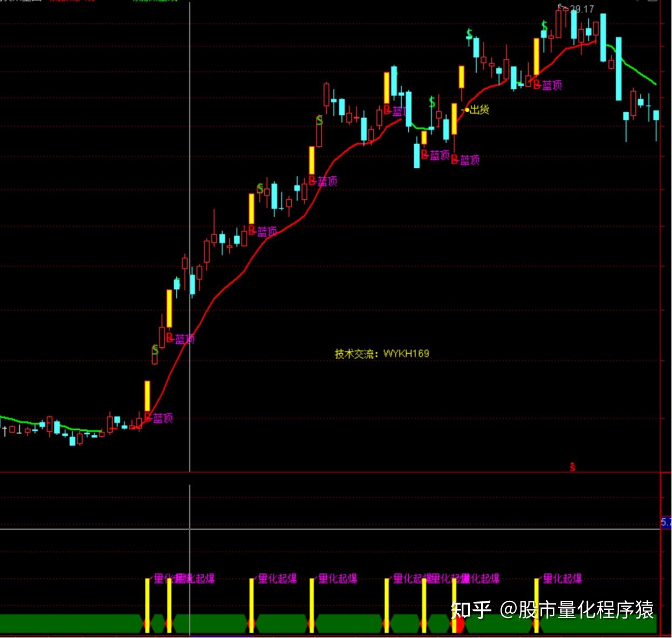The image size is (672, 638).
Task: Select the 29.17 high price label
Action: tap(581, 9)
